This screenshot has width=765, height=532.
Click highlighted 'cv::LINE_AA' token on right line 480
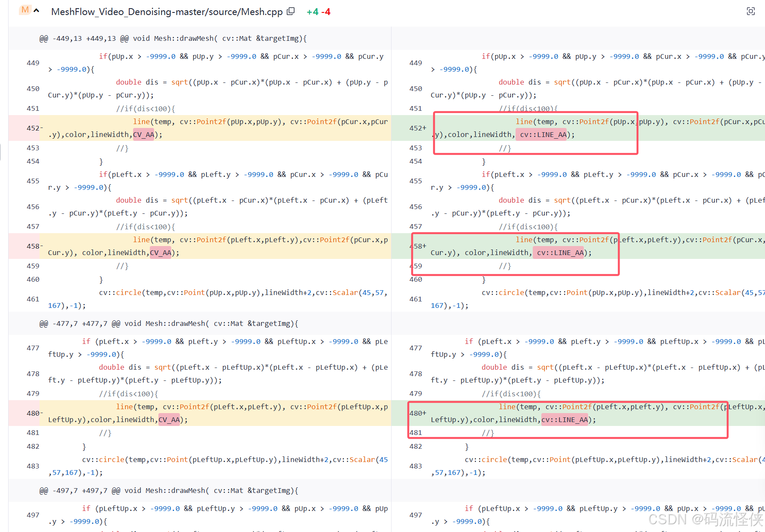565,420
